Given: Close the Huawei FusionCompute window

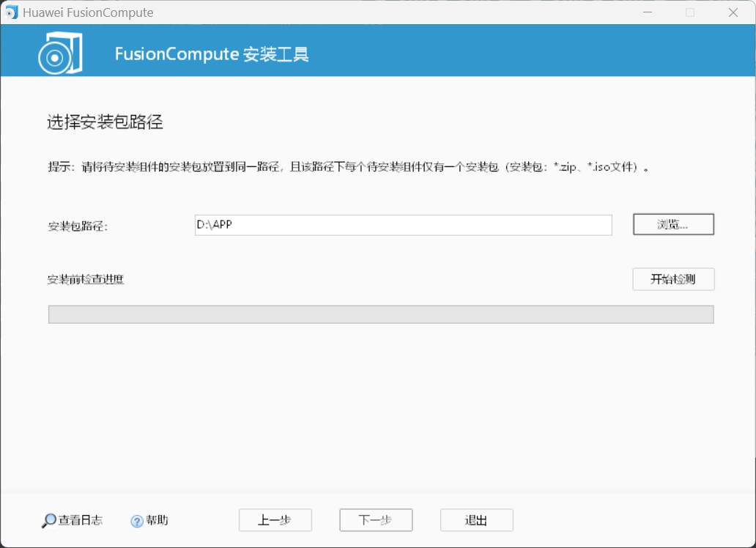Looking at the screenshot, I should tap(733, 12).
